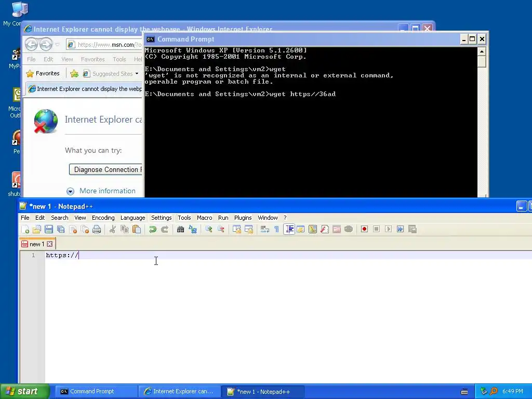Toggle word wrap in Notepad++ toolbar
532x399 pixels.
click(264, 229)
